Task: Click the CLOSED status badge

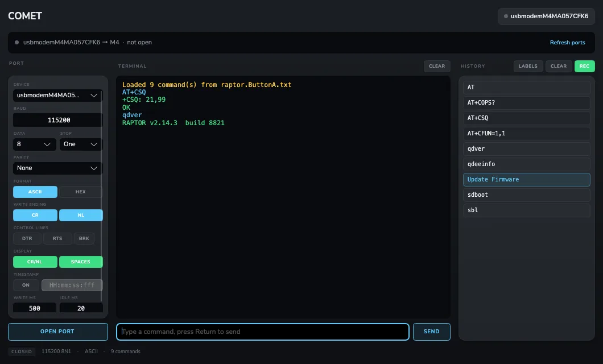Action: 22,351
